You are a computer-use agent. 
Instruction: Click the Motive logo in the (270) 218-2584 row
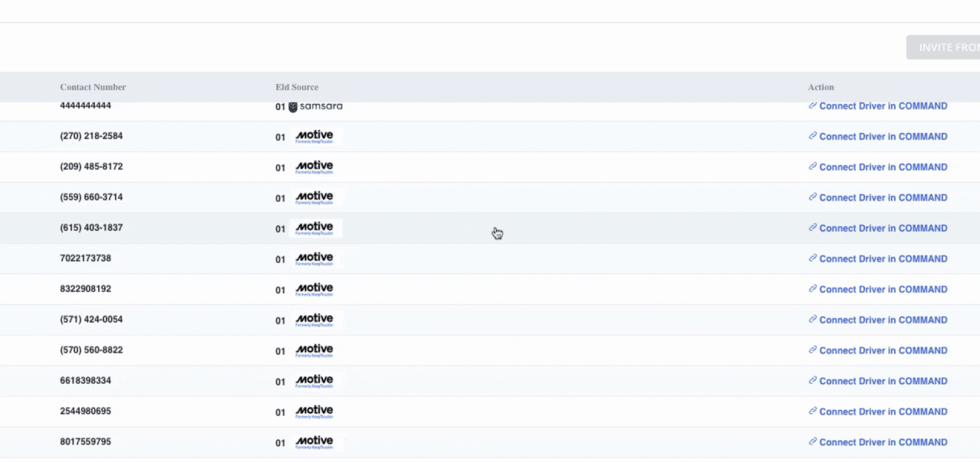coord(315,136)
